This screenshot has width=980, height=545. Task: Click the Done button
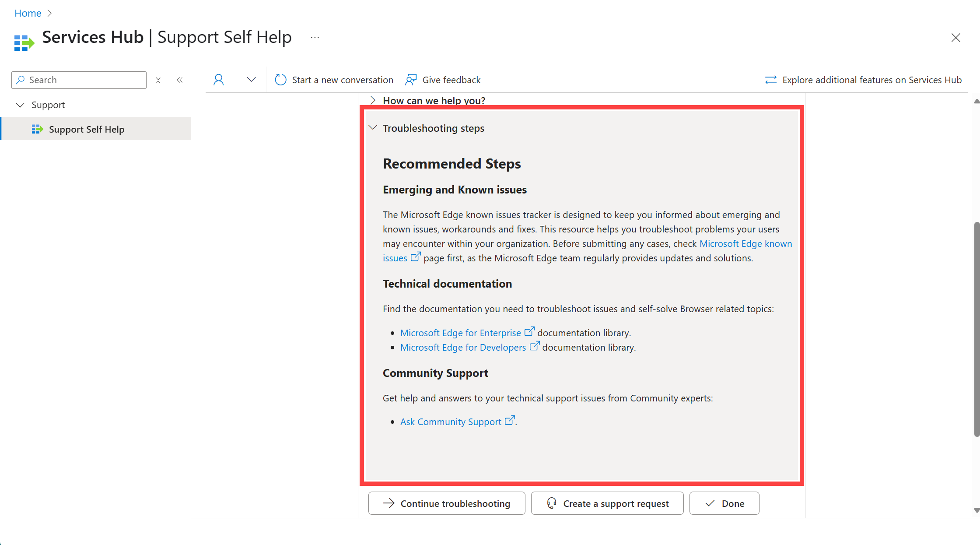coord(724,503)
